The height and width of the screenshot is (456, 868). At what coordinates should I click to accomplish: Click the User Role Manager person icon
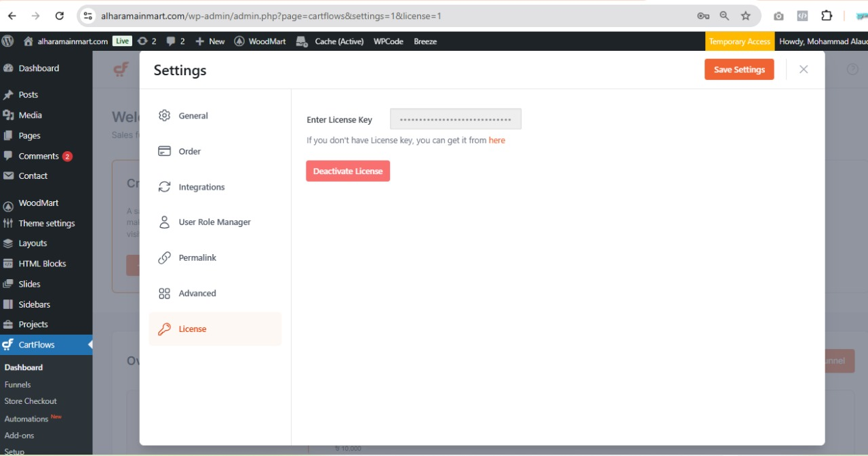[x=164, y=222]
